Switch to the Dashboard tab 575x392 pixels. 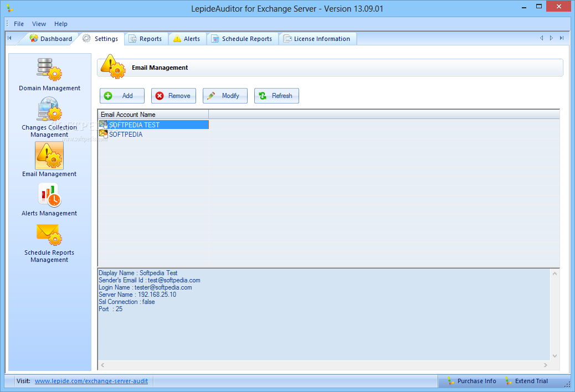51,38
